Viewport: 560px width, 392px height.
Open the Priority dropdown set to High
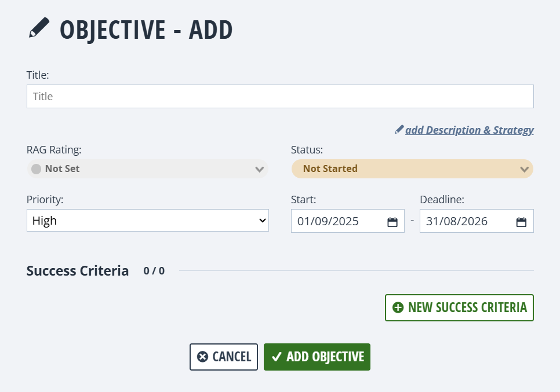[148, 221]
